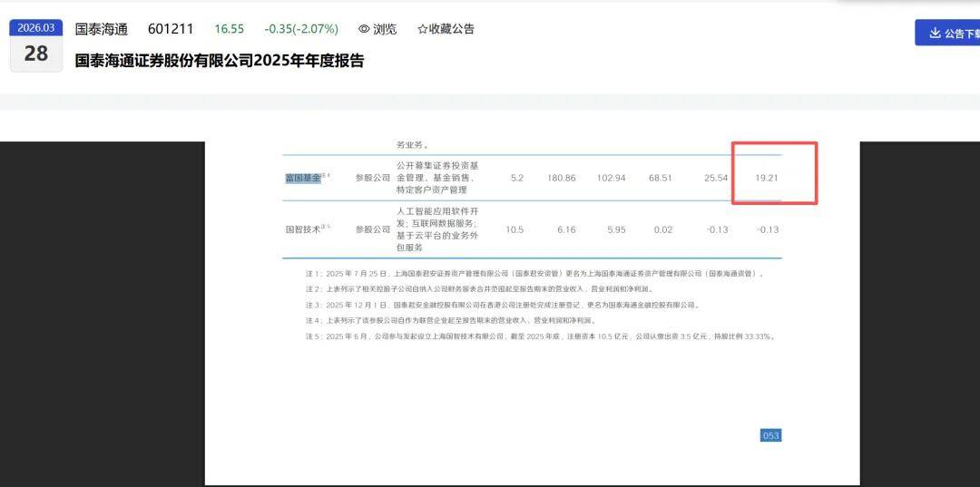Click the eye icon beside 浏览
Viewport: 980px width, 487px height.
[x=364, y=29]
